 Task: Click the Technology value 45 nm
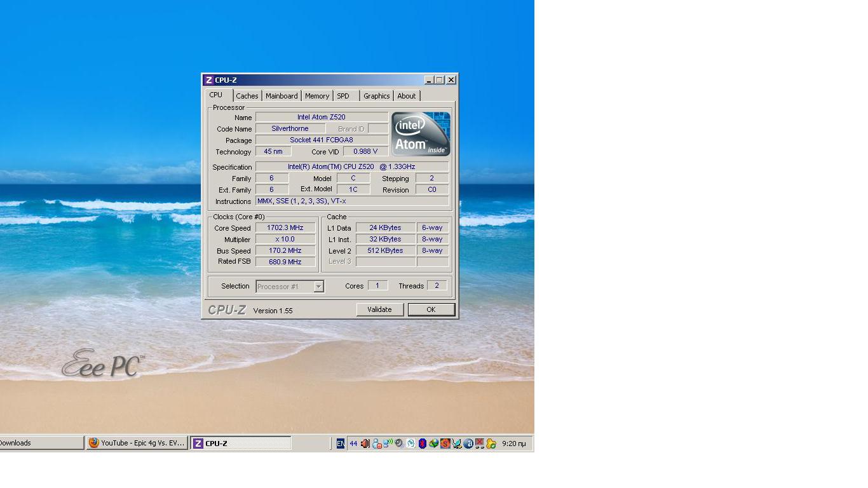pyautogui.click(x=273, y=152)
